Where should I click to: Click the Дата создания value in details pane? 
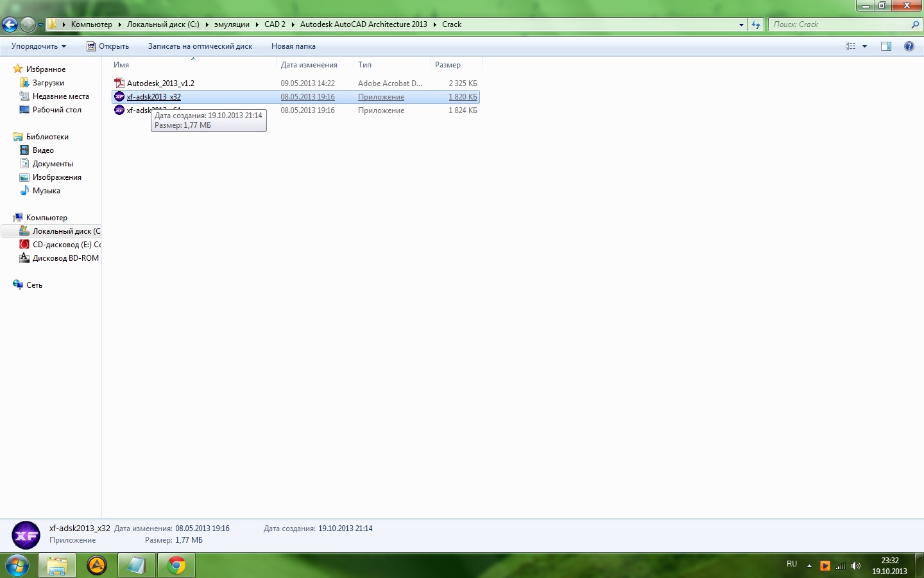[x=345, y=529]
